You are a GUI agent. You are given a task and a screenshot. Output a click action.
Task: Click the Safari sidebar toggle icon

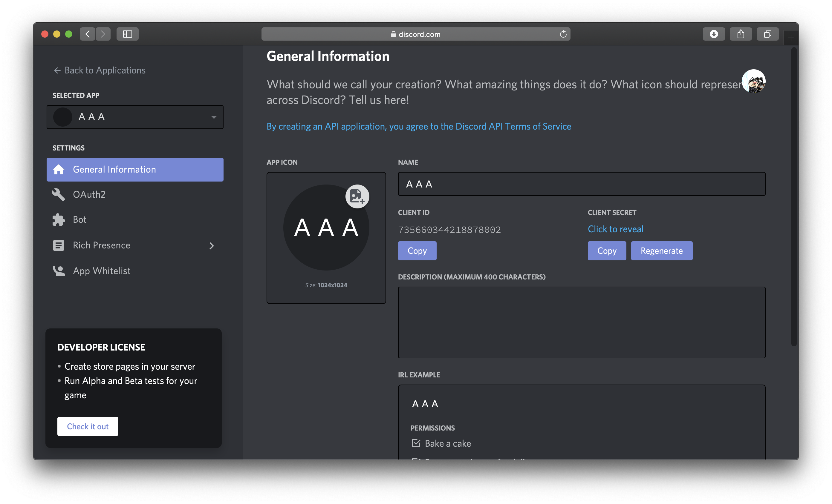(x=127, y=34)
